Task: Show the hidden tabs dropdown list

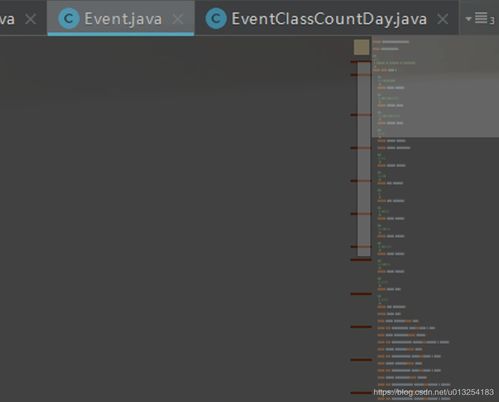Action: click(x=480, y=19)
